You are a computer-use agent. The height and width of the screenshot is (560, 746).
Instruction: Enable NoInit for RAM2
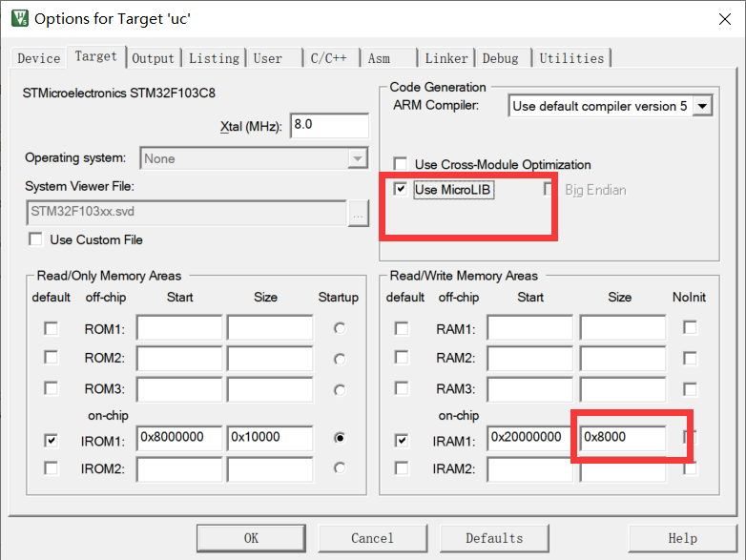point(690,358)
